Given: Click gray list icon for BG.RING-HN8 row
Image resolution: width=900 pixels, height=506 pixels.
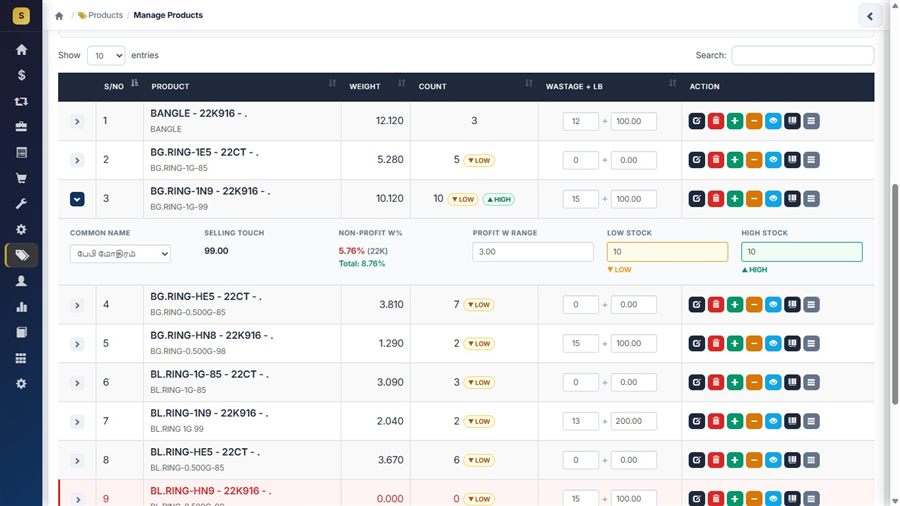Looking at the screenshot, I should [811, 344].
